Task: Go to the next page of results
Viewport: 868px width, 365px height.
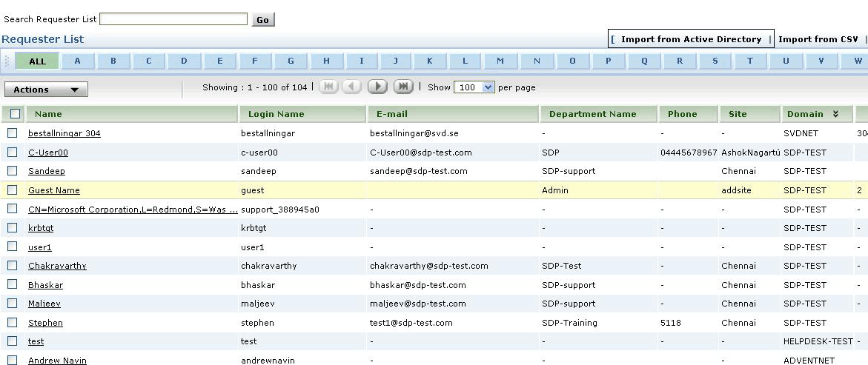Action: click(377, 87)
